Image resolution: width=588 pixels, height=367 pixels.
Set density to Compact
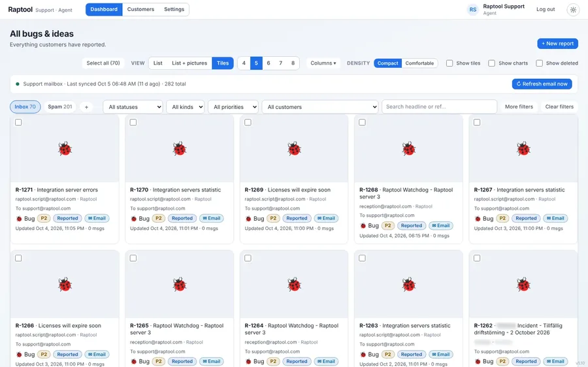pyautogui.click(x=387, y=63)
